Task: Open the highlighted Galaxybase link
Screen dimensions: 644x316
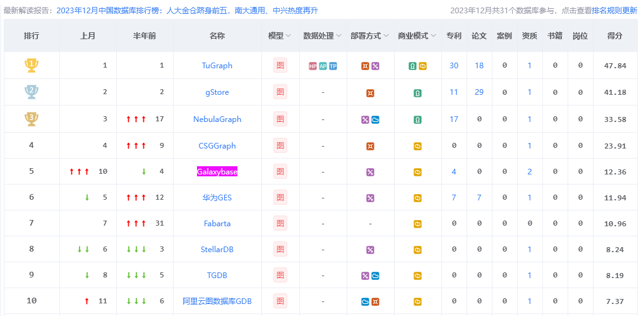Action: point(217,171)
